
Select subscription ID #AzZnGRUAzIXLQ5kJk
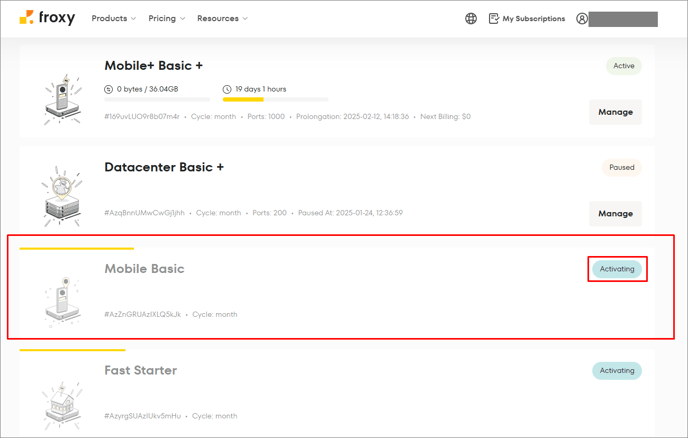(x=143, y=314)
